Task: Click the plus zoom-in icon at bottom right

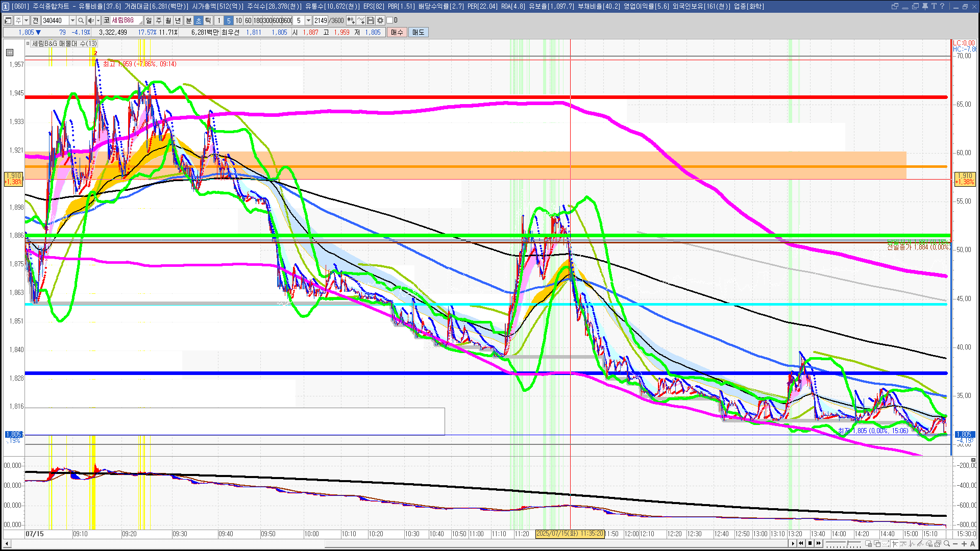Action: [964, 544]
